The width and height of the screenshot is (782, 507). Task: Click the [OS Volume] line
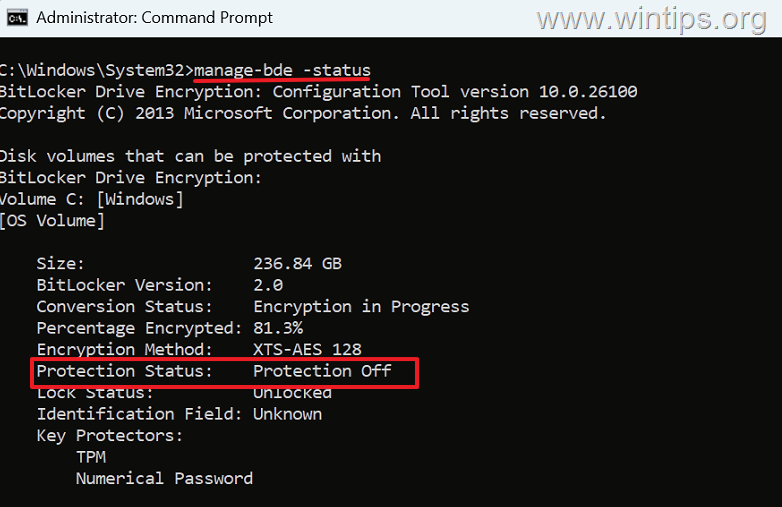coord(52,221)
